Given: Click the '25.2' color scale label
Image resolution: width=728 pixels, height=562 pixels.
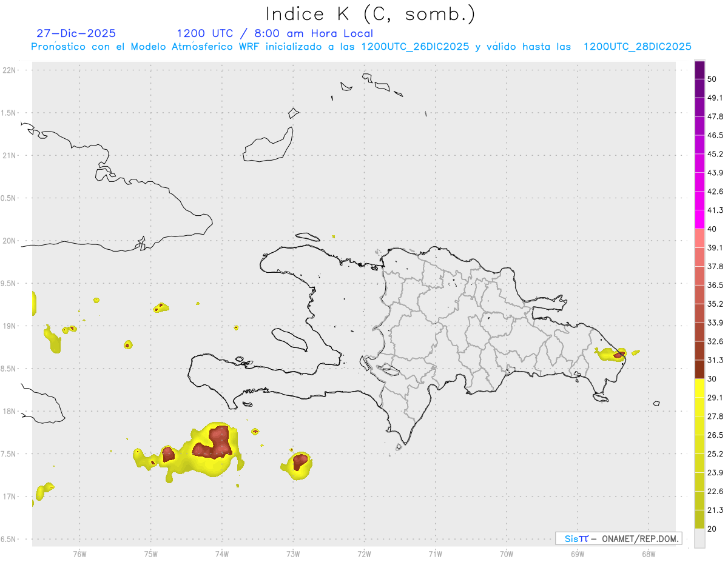Looking at the screenshot, I should click(715, 453).
